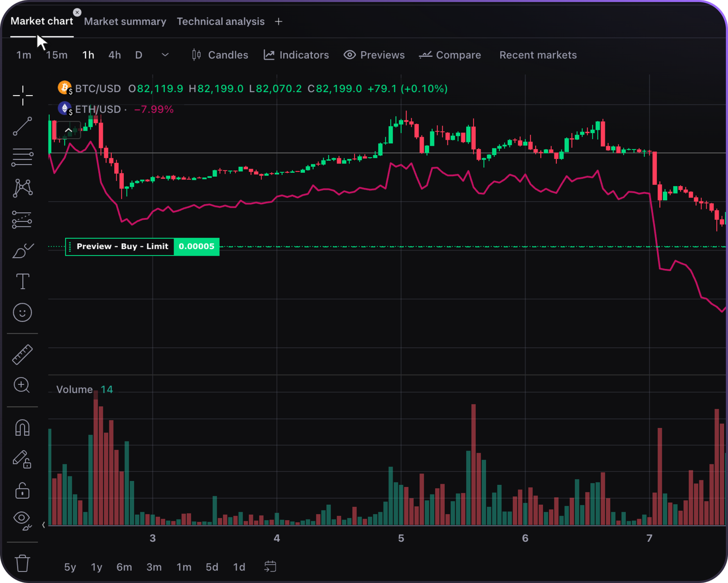Toggle hide all drawings eye icon
The height and width of the screenshot is (583, 728).
[22, 520]
